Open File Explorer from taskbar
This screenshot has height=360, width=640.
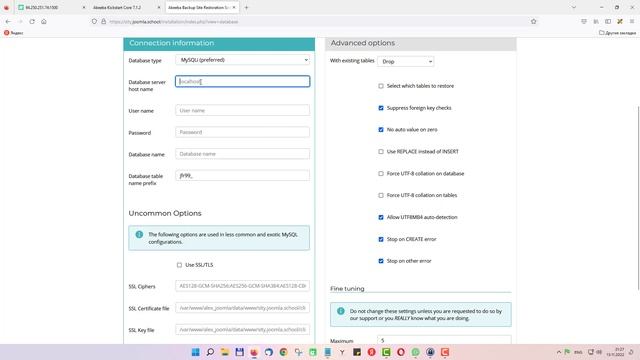pyautogui.click(x=225, y=352)
